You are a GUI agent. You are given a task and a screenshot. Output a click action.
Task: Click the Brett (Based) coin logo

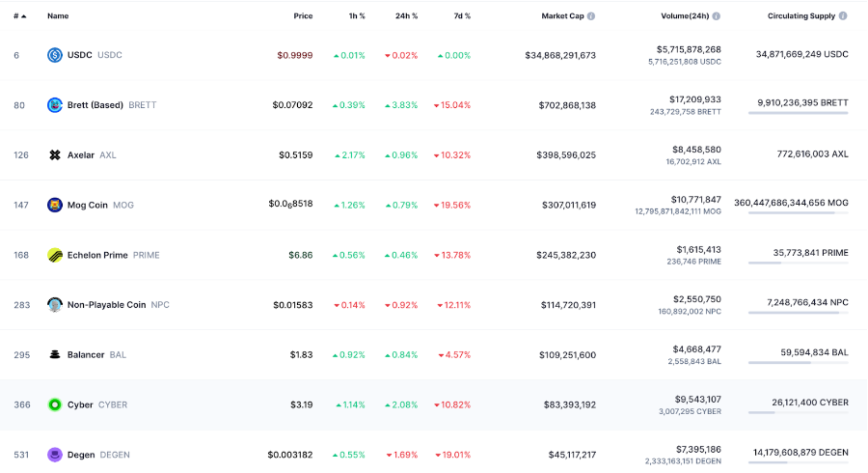[54, 104]
